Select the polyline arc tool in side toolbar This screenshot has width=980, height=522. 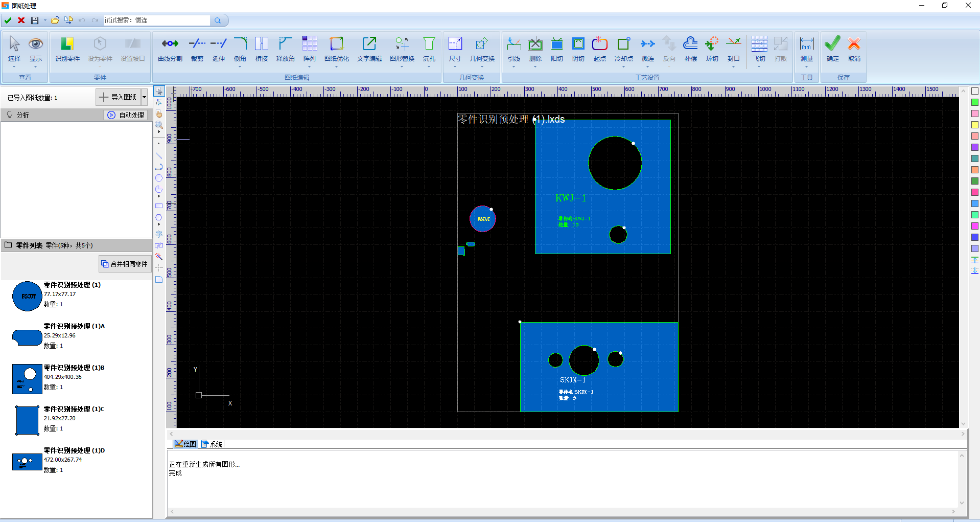click(159, 167)
